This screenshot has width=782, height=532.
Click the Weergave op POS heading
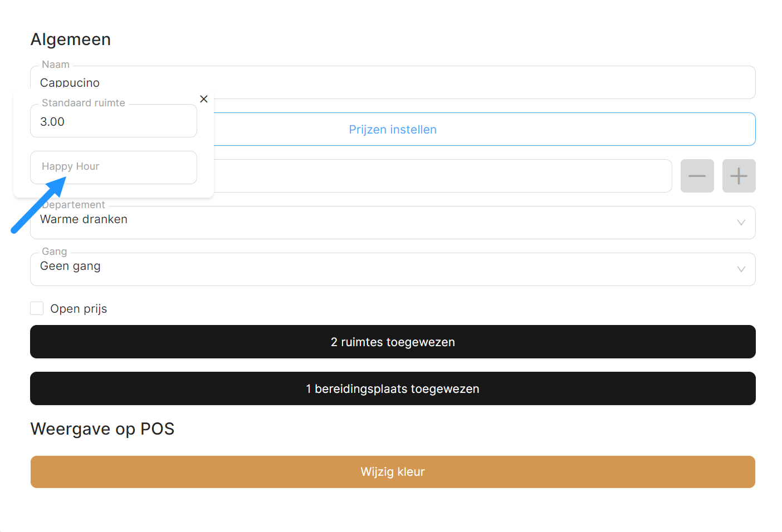click(102, 429)
